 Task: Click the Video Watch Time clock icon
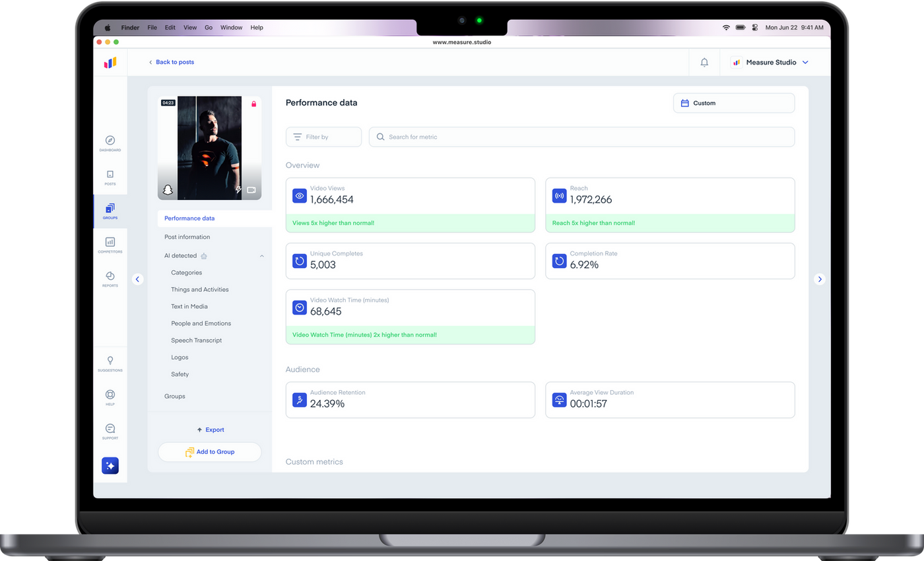point(300,308)
